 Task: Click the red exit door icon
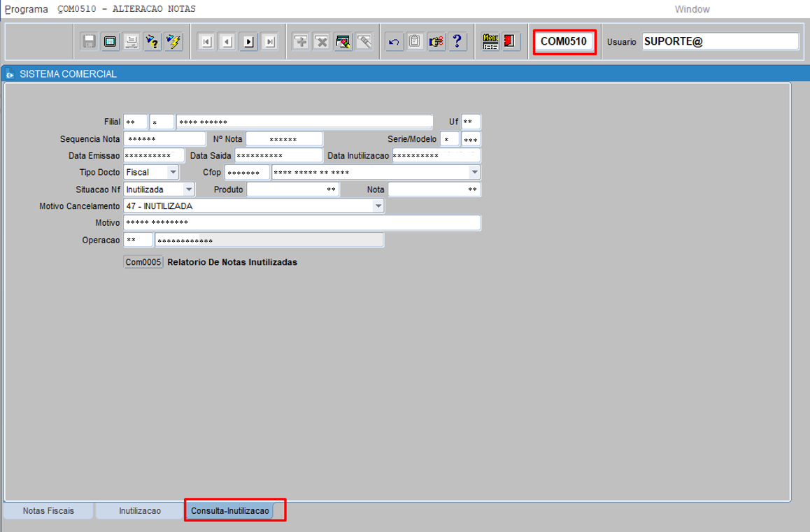tap(510, 42)
